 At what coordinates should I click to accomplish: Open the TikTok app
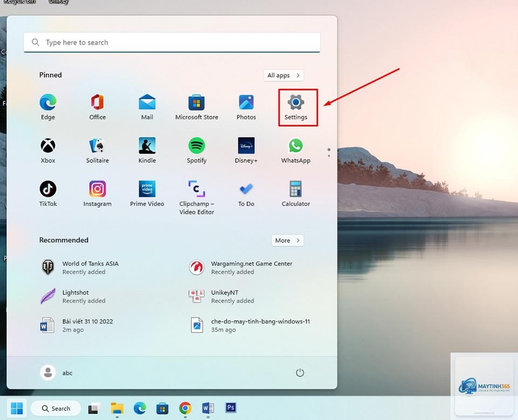(48, 194)
